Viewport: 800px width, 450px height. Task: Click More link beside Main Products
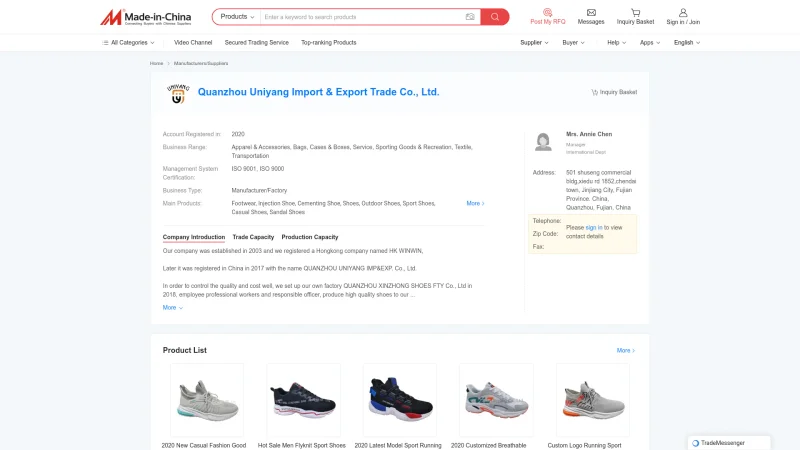pos(475,204)
